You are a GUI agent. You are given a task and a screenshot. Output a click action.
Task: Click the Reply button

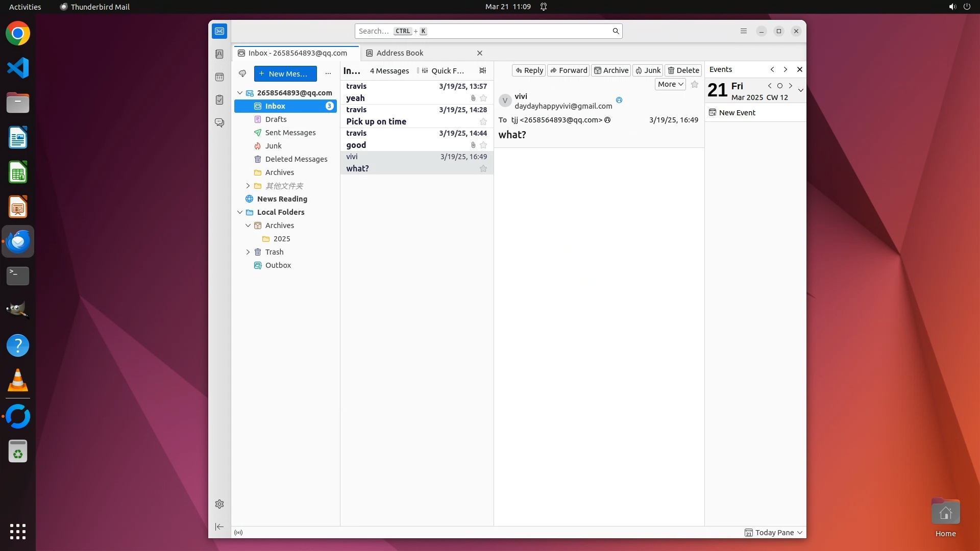point(529,70)
